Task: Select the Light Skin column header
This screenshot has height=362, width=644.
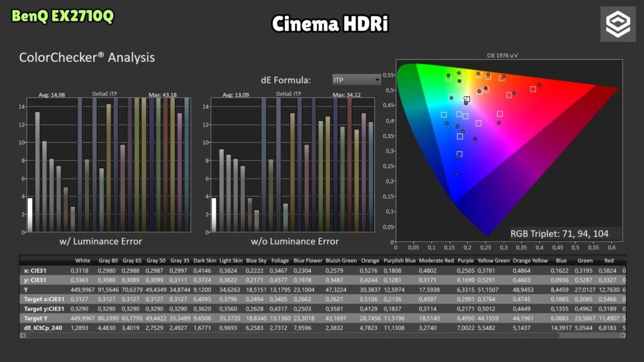Action: [231, 261]
